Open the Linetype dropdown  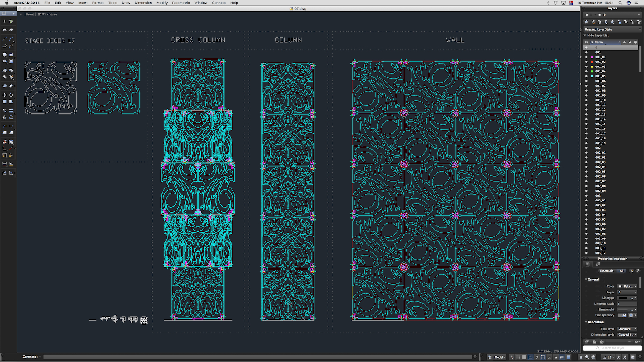[627, 298]
